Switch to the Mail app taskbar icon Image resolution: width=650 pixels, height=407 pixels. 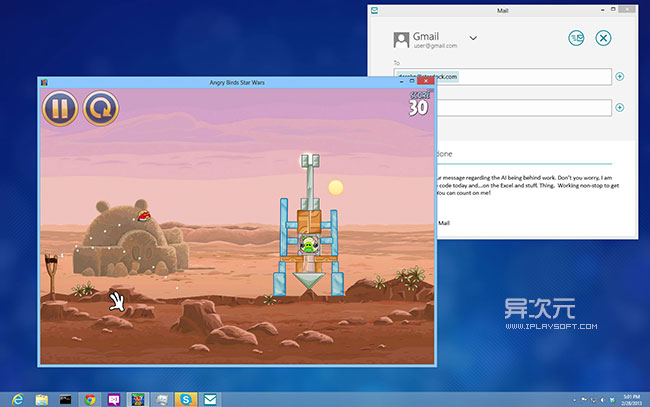tap(210, 400)
